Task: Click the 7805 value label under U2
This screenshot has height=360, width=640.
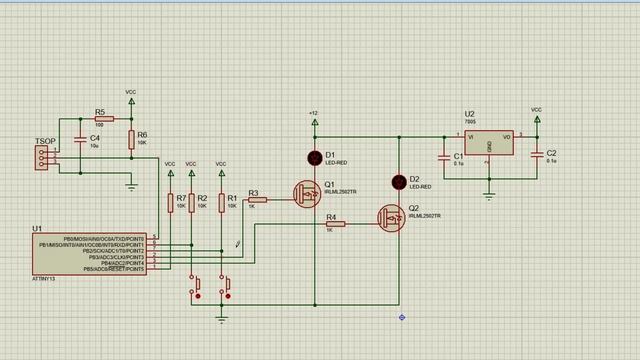Action: (470, 122)
